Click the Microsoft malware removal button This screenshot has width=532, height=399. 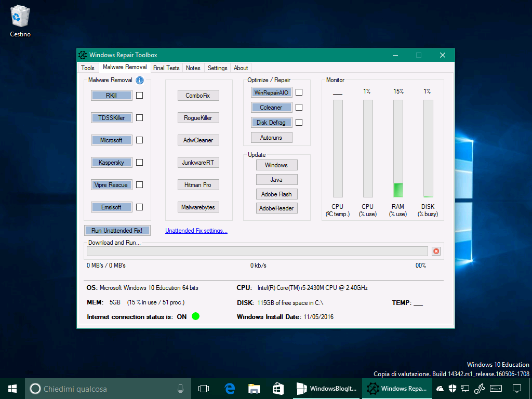click(x=112, y=140)
